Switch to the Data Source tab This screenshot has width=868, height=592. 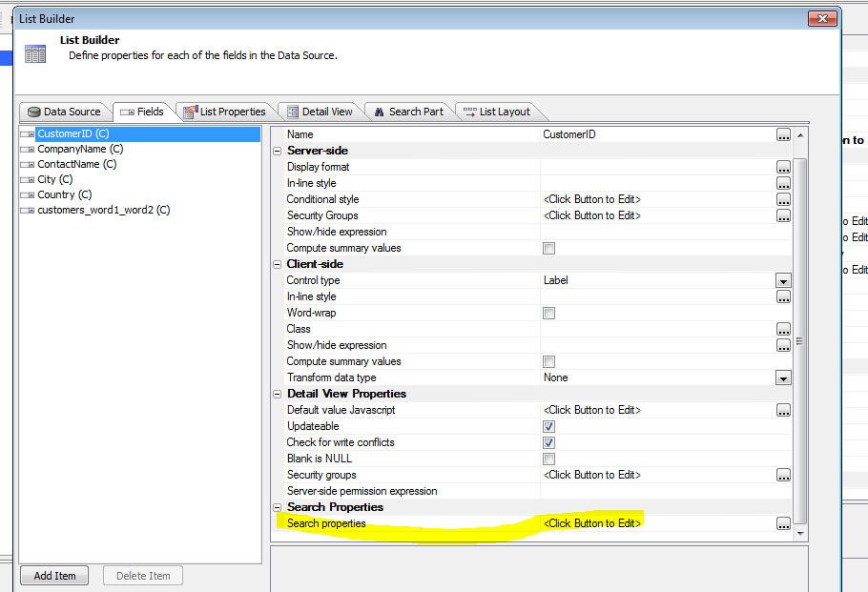(x=64, y=112)
